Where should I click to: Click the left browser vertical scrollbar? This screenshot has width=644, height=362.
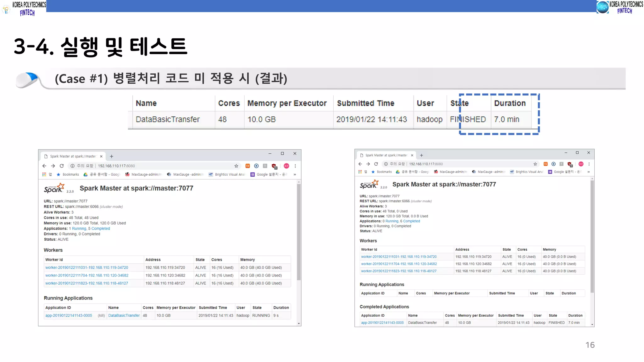pos(298,233)
